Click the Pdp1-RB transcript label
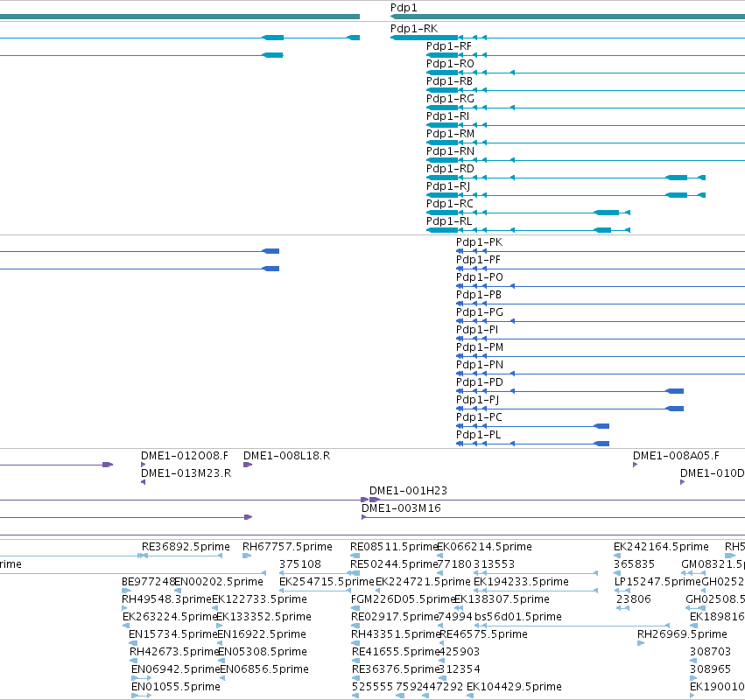745x700 pixels. [449, 81]
